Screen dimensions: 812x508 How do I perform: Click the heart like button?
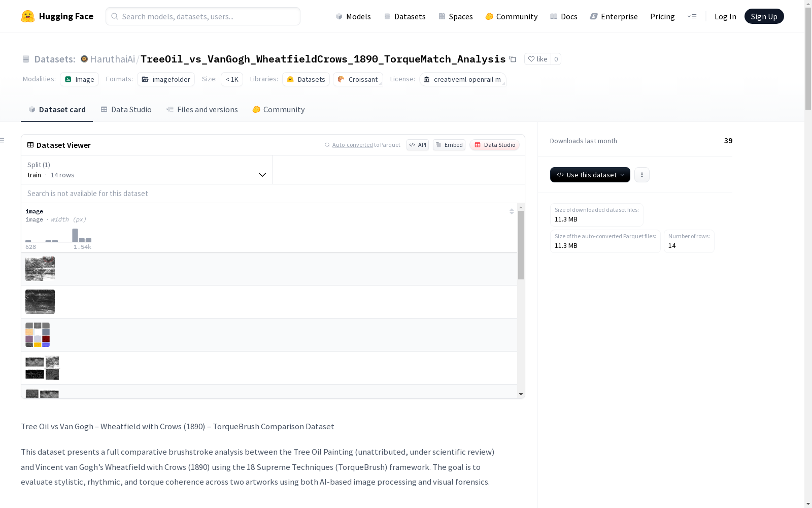537,59
